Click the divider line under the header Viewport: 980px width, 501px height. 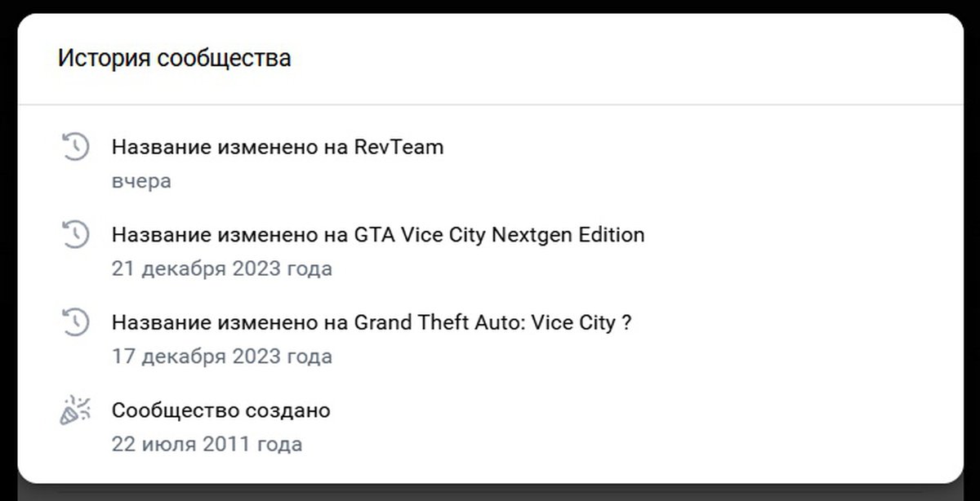click(490, 104)
